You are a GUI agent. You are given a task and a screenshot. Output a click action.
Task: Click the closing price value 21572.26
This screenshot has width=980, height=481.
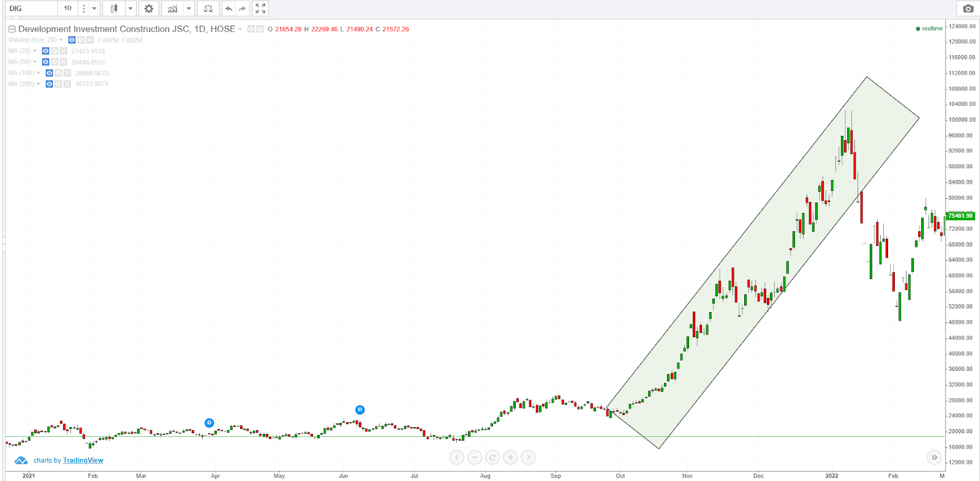coord(396,29)
